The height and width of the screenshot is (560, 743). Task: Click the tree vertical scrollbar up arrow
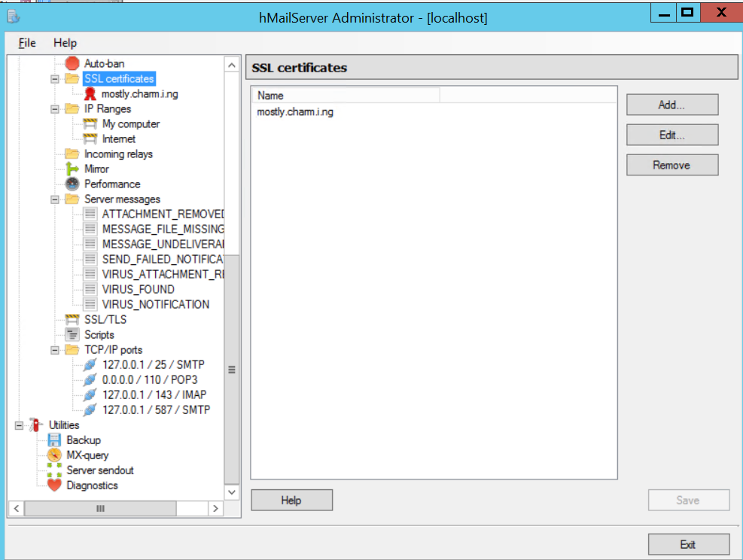232,65
